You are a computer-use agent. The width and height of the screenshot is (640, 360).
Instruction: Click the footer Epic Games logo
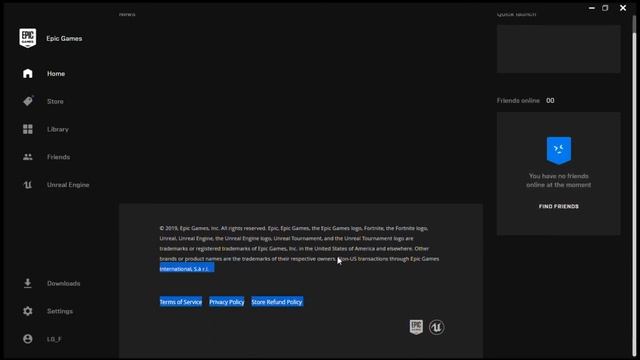click(x=416, y=327)
